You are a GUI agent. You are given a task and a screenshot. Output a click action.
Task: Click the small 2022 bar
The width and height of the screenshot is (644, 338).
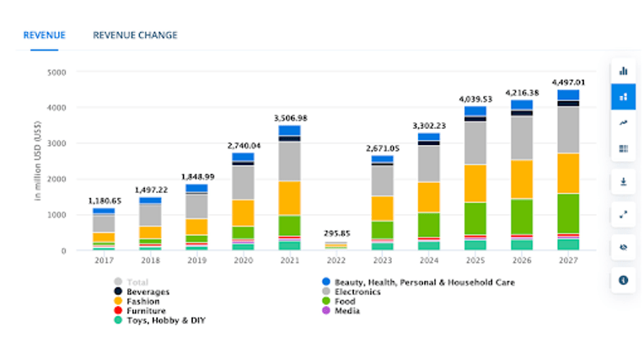336,245
